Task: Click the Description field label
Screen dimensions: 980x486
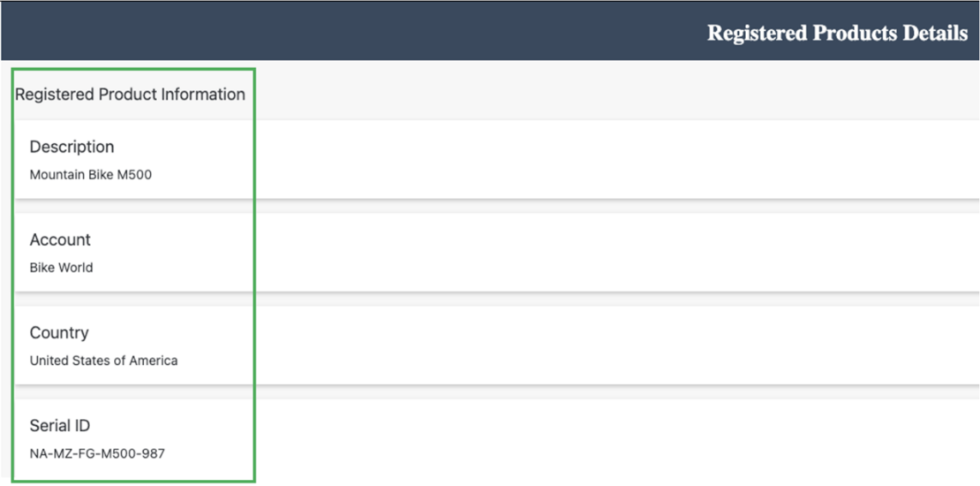Action: click(72, 147)
